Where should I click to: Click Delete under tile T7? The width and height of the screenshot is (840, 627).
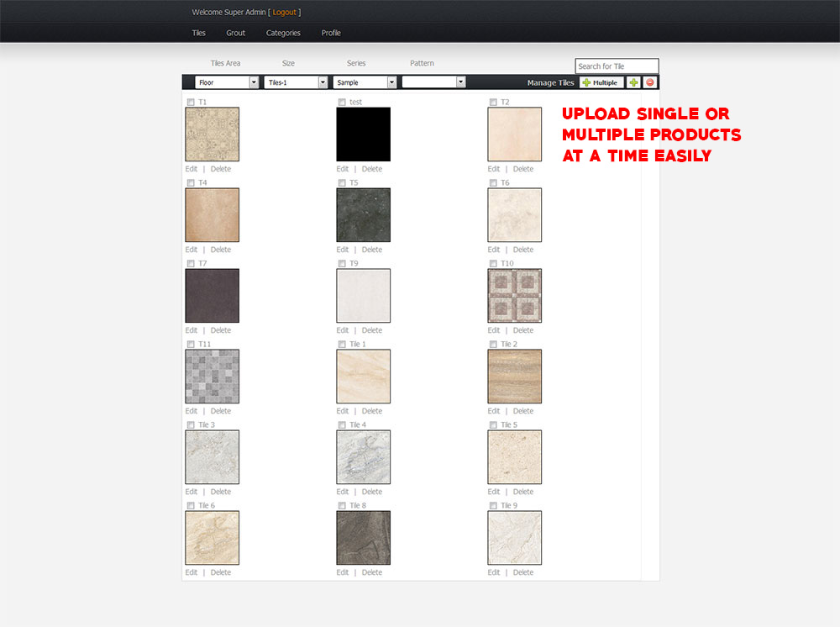221,330
